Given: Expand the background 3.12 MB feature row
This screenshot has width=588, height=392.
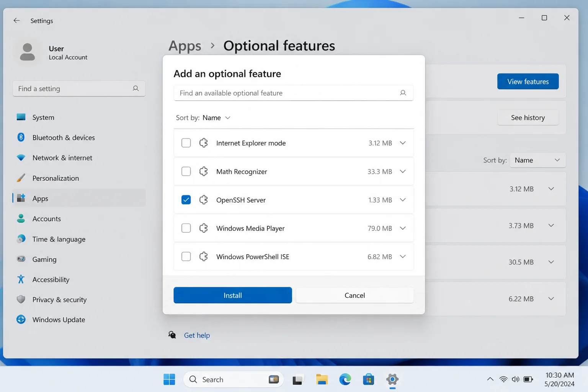Looking at the screenshot, I should coord(551,189).
